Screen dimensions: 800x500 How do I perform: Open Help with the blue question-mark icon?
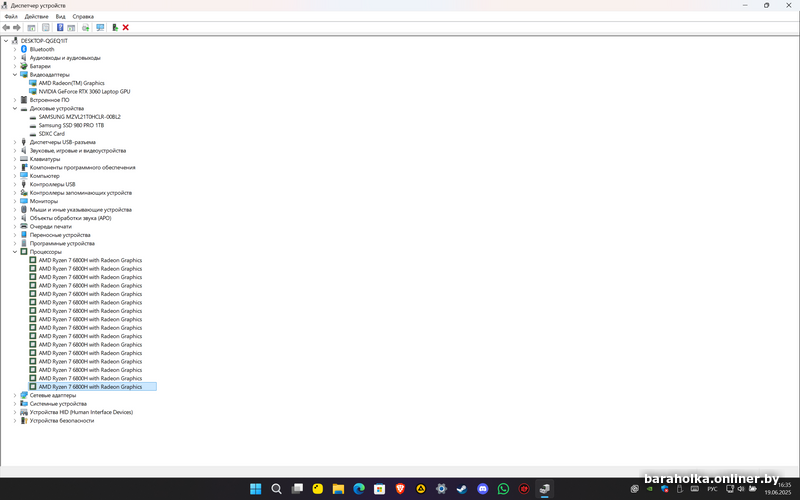tap(60, 28)
